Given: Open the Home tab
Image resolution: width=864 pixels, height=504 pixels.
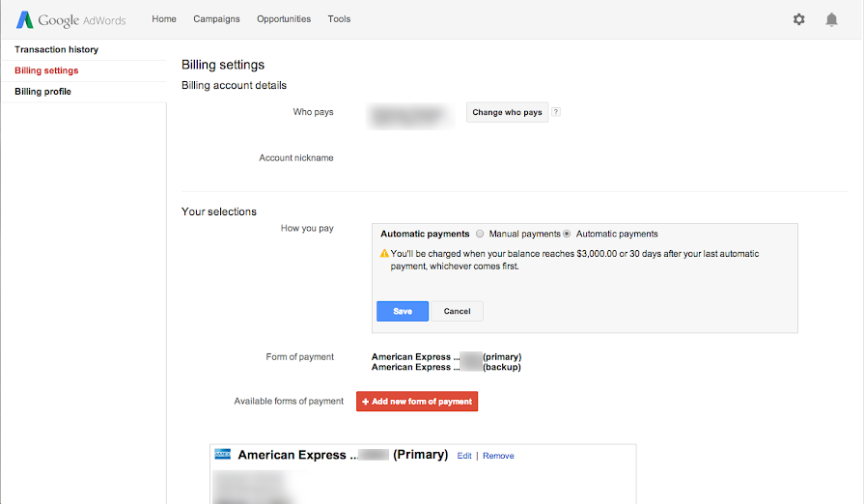Looking at the screenshot, I should coord(164,19).
